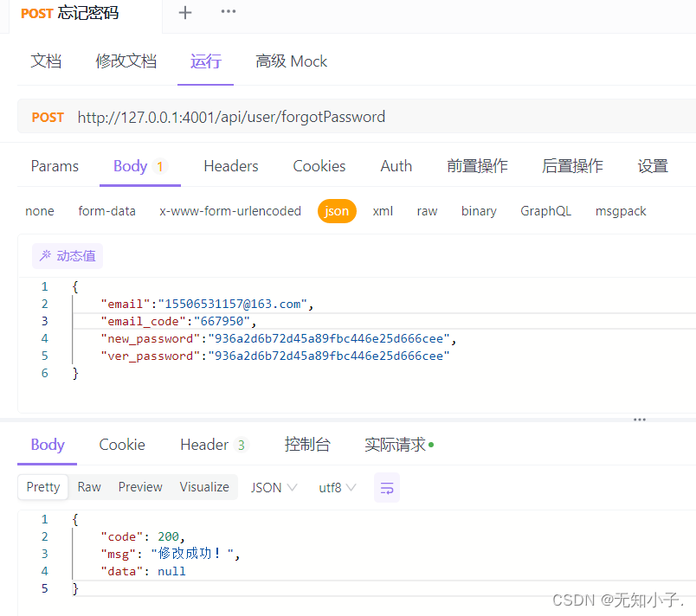Click the "msg" line in the response

pyautogui.click(x=171, y=554)
